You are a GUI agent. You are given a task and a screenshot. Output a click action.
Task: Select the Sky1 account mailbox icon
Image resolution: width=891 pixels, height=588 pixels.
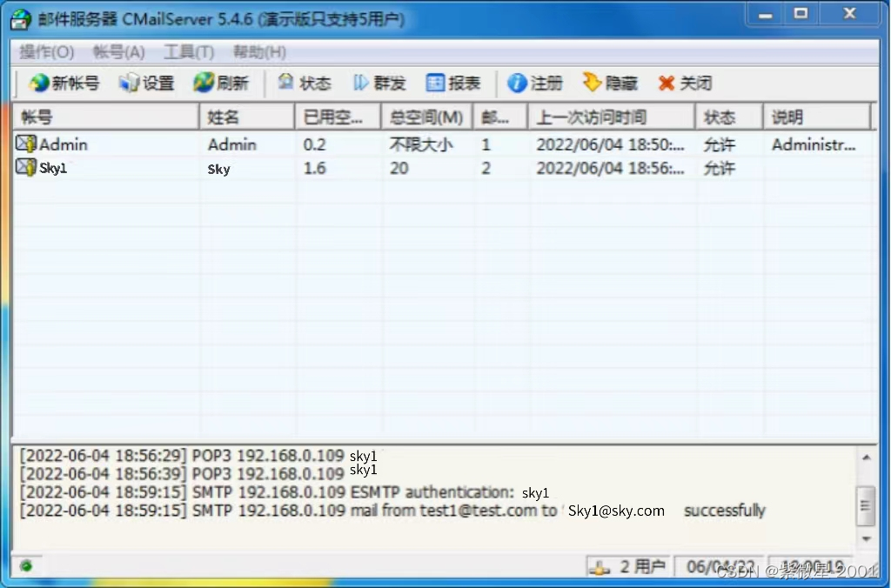[x=25, y=168]
